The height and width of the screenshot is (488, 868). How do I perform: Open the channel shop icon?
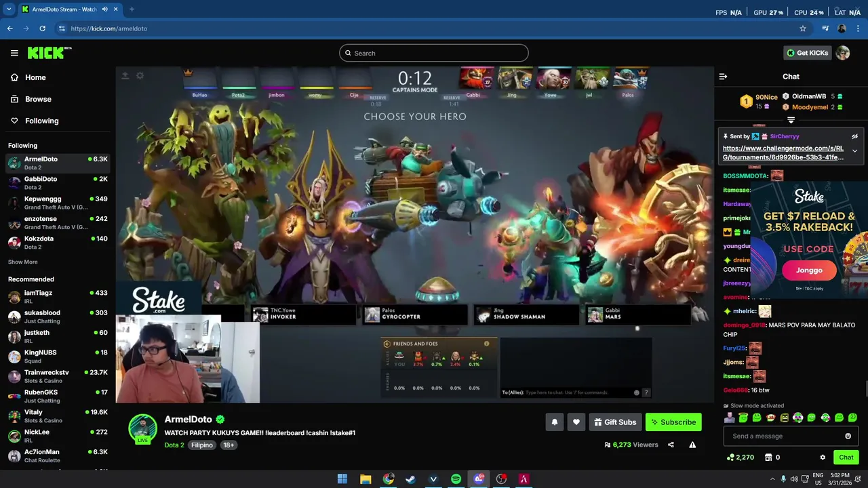[768, 457]
